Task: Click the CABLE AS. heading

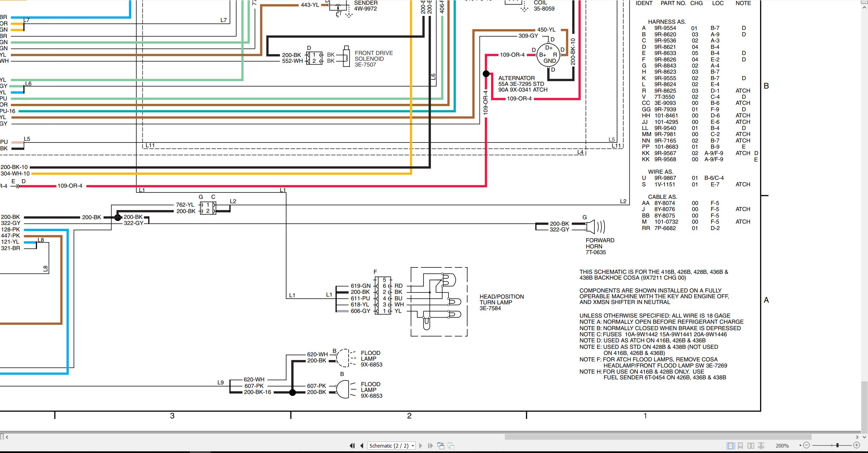Action: (662, 197)
